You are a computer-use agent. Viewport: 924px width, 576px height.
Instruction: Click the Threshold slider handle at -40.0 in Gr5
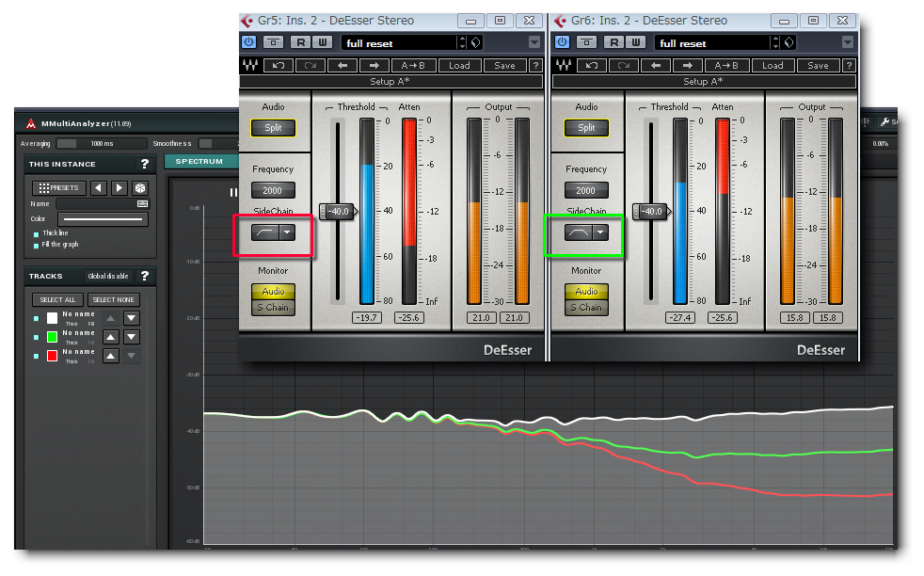pos(338,211)
